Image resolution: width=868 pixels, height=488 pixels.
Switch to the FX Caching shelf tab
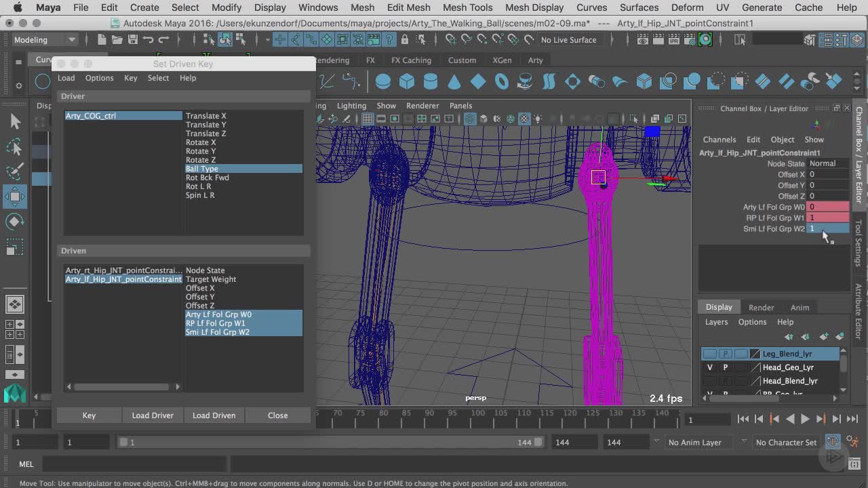coord(411,60)
